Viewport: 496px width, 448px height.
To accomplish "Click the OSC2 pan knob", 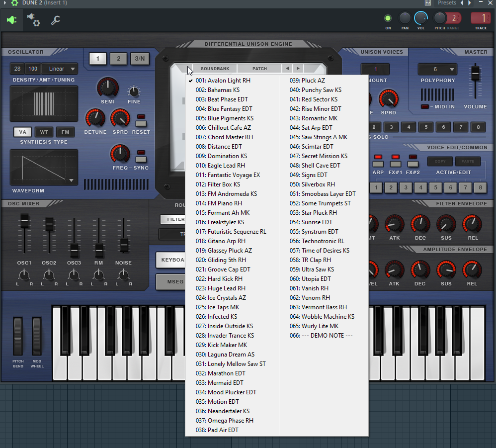I will pos(49,275).
